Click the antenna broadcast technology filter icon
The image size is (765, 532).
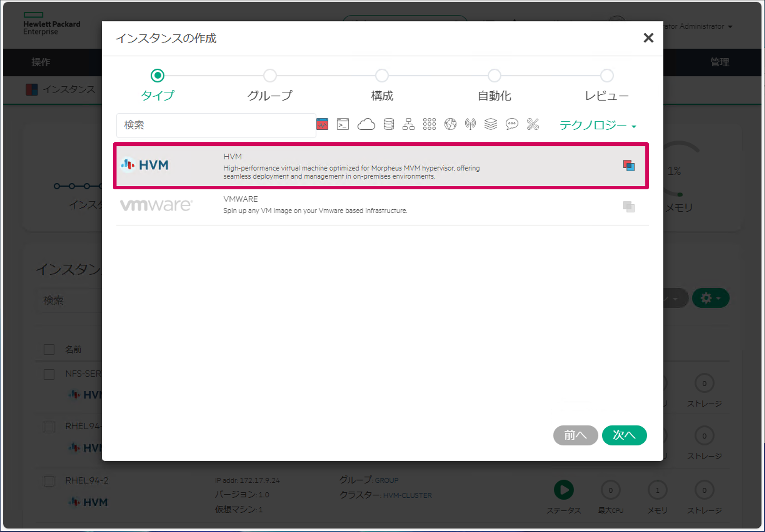[x=470, y=124]
